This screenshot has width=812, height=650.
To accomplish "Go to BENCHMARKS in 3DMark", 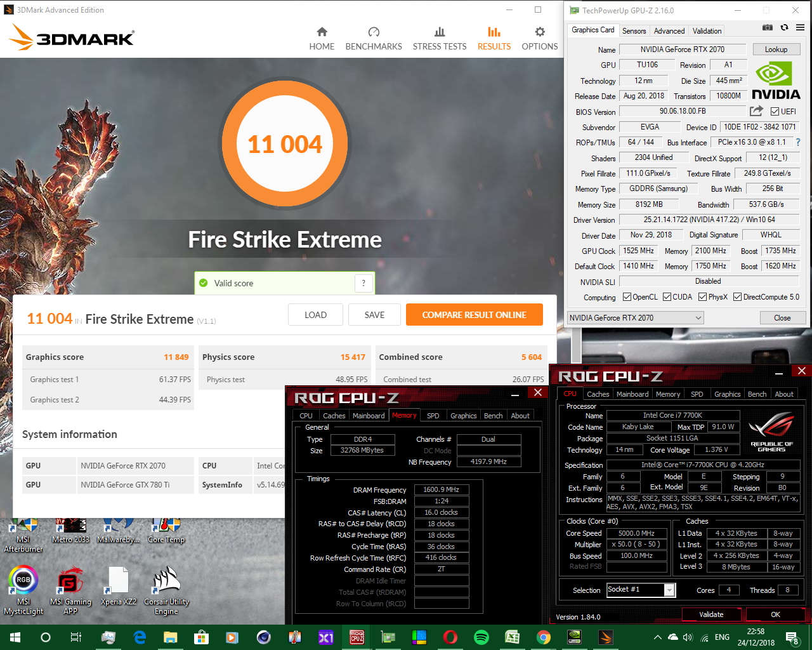I will pyautogui.click(x=374, y=39).
